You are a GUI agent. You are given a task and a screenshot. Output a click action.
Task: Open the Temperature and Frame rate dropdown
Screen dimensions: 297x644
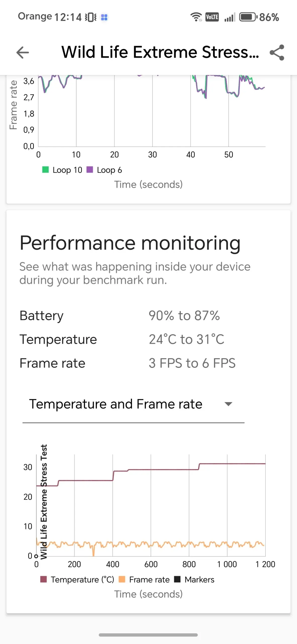tap(116, 404)
